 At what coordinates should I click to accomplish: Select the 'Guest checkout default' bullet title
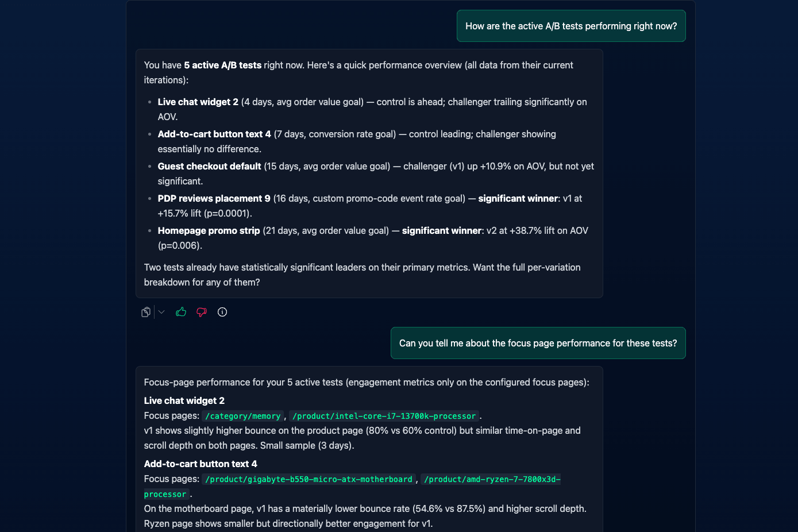210,166
